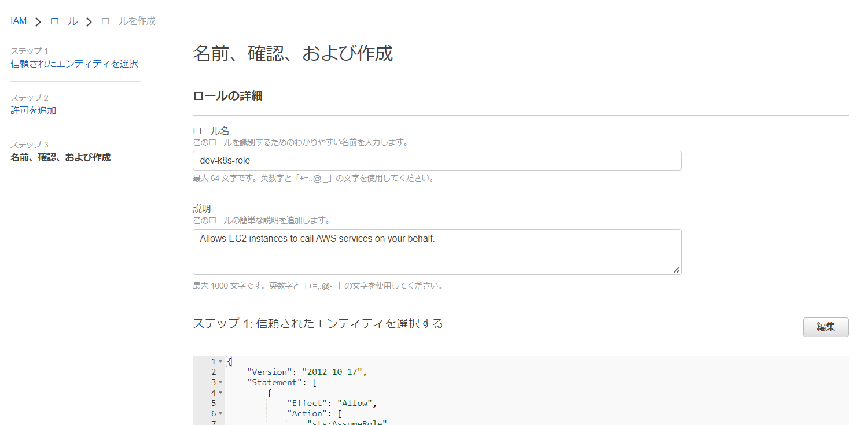Click the "Version" line in the JSON editor
Screen dimensions: 868x425
(x=307, y=372)
